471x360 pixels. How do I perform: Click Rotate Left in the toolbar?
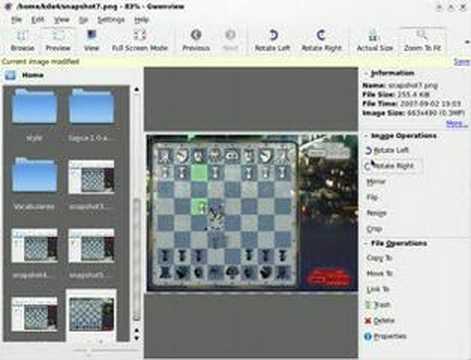point(272,41)
